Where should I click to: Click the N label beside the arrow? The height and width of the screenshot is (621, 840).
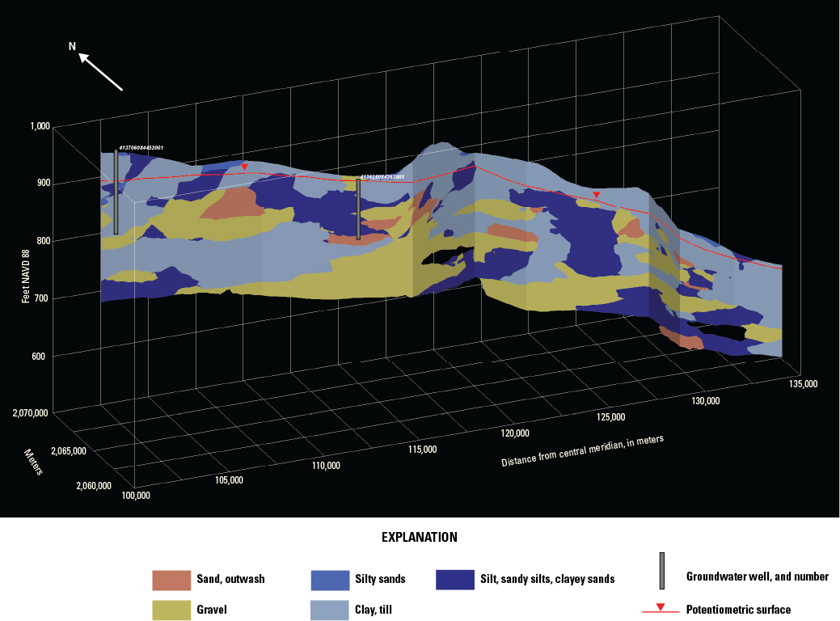point(72,47)
